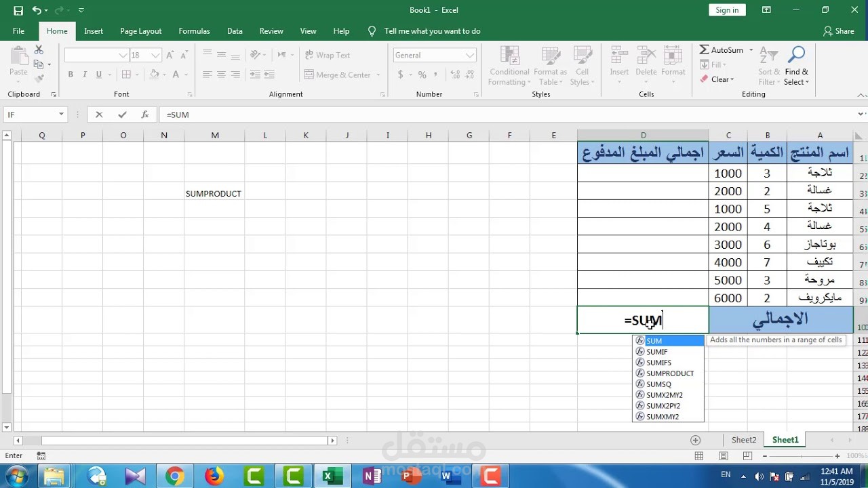Select SUMPRODUCT from autocomplete list
Viewport: 868px width, 488px height.
pyautogui.click(x=669, y=373)
